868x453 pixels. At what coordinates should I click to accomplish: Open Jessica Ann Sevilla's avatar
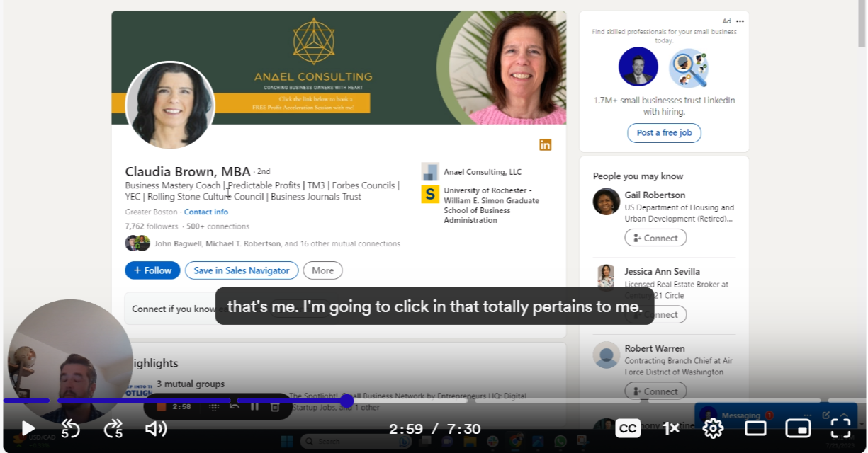pyautogui.click(x=607, y=278)
